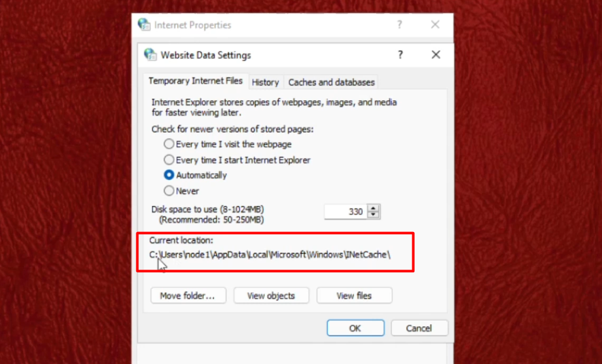The width and height of the screenshot is (602, 364).
Task: Click Check for newer versions text
Action: [x=232, y=129]
